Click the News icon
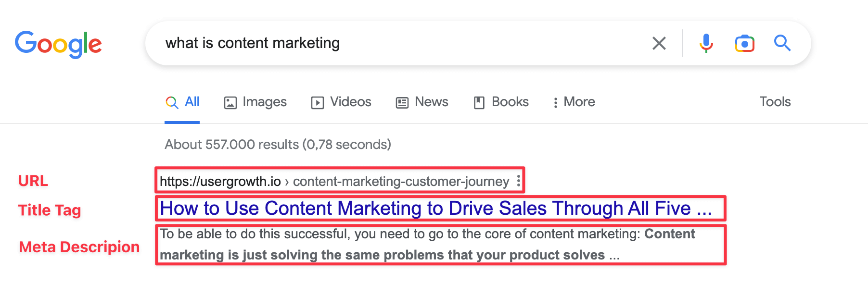The width and height of the screenshot is (868, 295). [x=402, y=102]
